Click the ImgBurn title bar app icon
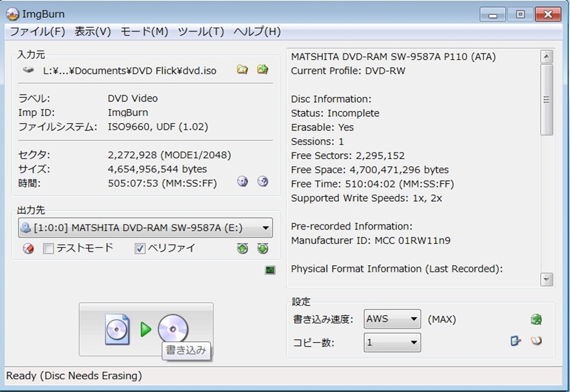Viewport: 570px width, 392px height. click(x=12, y=14)
